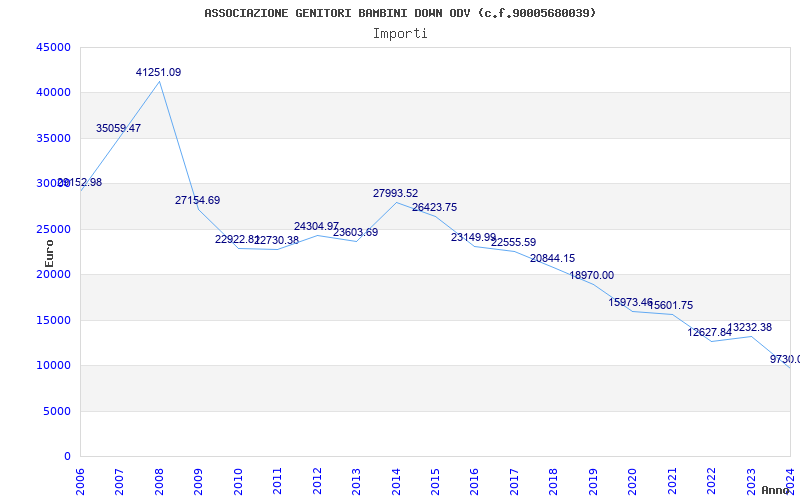Select the x-axis year 2008
This screenshot has width=800, height=500.
click(x=159, y=482)
